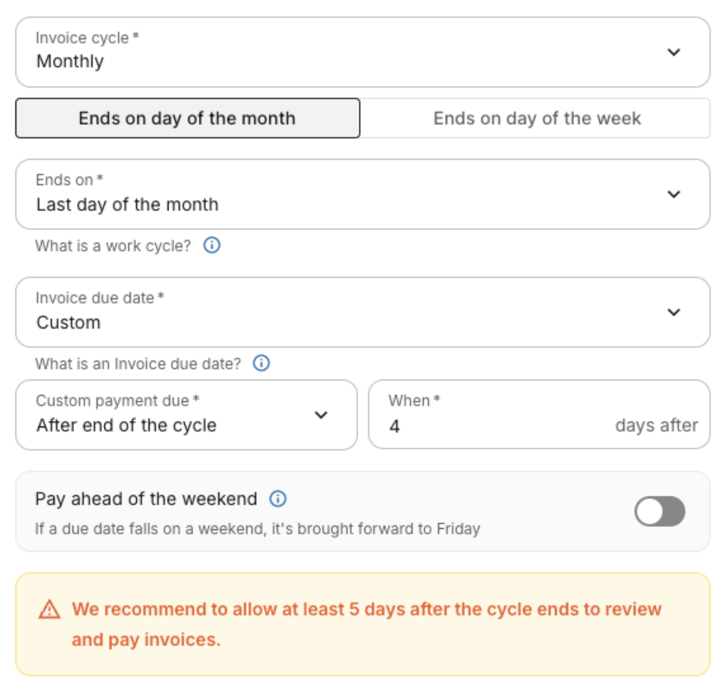728x700 pixels.
Task: Open the dropdown showing "Monthly"
Action: pyautogui.click(x=346, y=52)
